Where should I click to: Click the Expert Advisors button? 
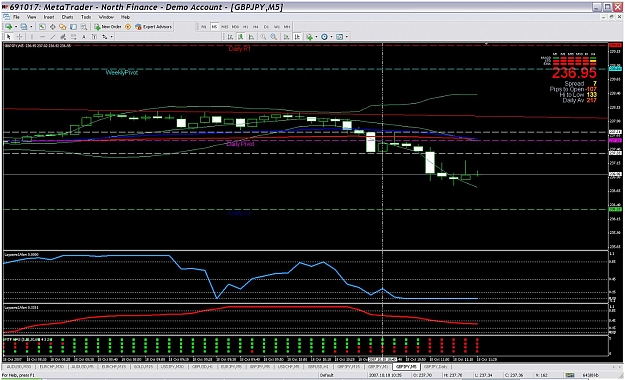(153, 27)
